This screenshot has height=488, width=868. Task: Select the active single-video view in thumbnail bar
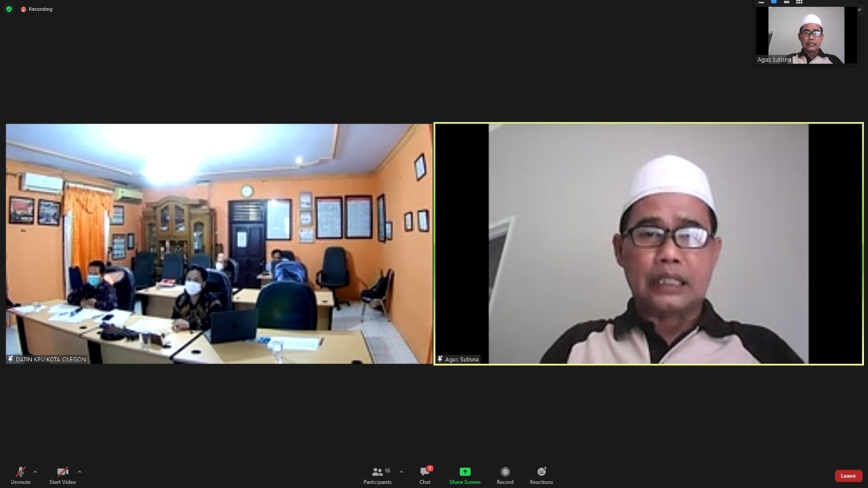click(x=774, y=2)
